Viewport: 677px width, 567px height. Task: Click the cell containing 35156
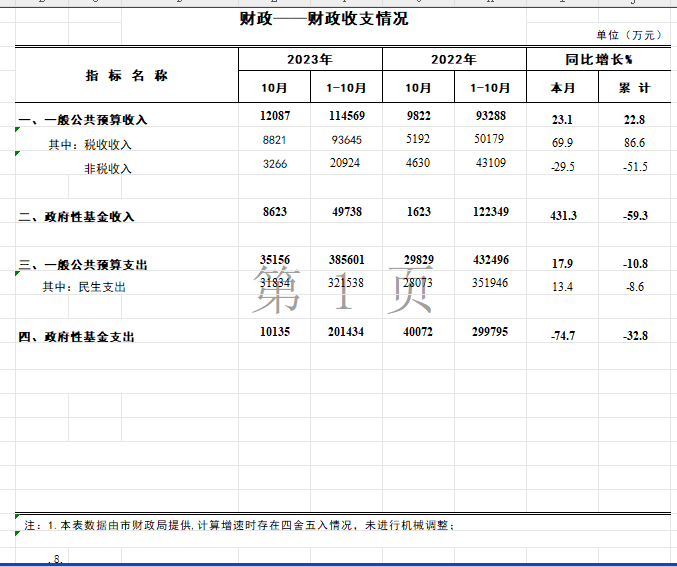click(x=275, y=260)
